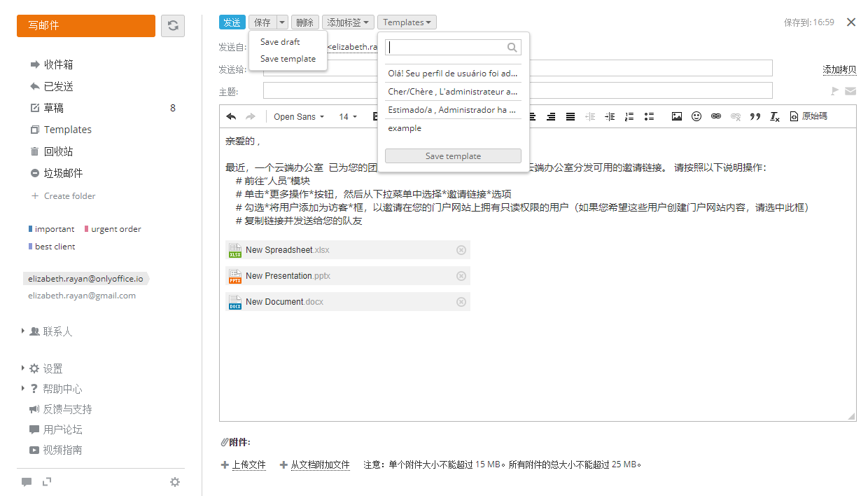
Task: Click the remove format icon
Action: 774,117
